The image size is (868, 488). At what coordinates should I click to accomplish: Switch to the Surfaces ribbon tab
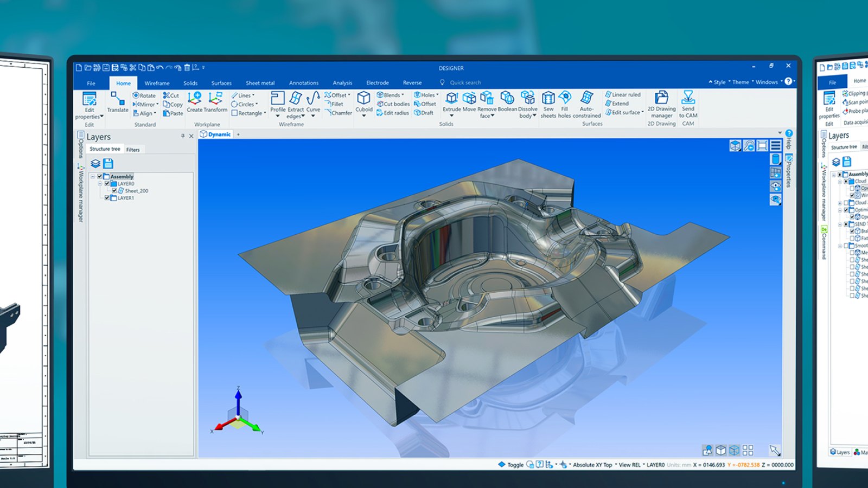coord(221,83)
